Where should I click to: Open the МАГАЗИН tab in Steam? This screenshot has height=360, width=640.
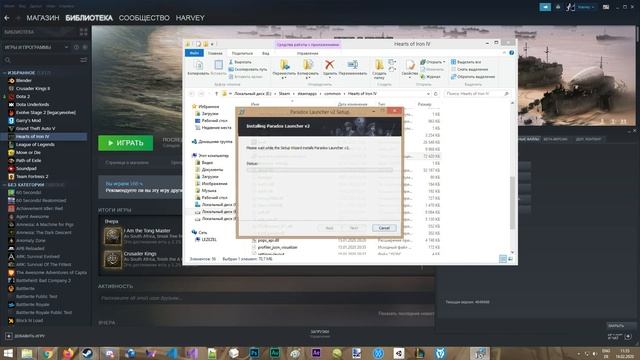coord(43,18)
